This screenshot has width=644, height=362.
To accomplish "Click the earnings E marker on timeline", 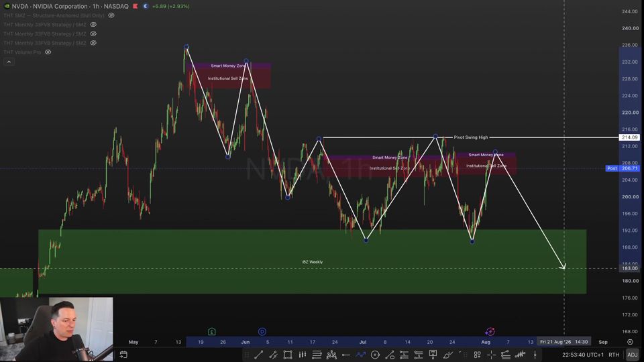I will (x=212, y=331).
